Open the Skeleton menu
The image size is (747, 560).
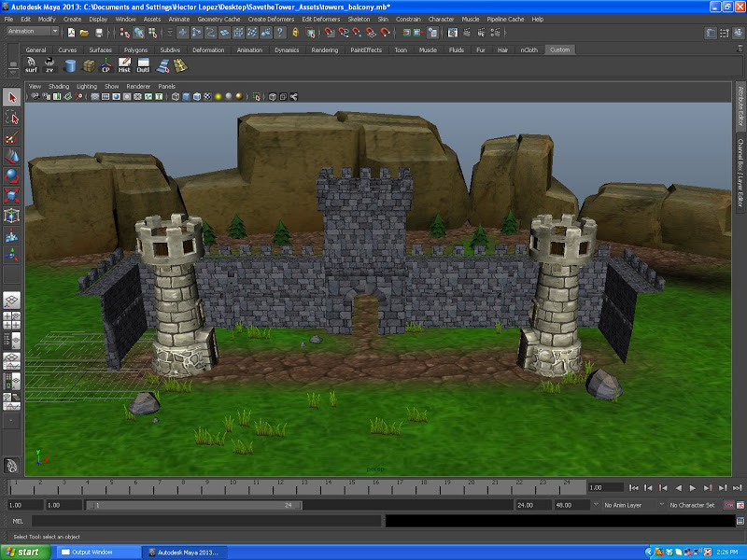coord(359,19)
